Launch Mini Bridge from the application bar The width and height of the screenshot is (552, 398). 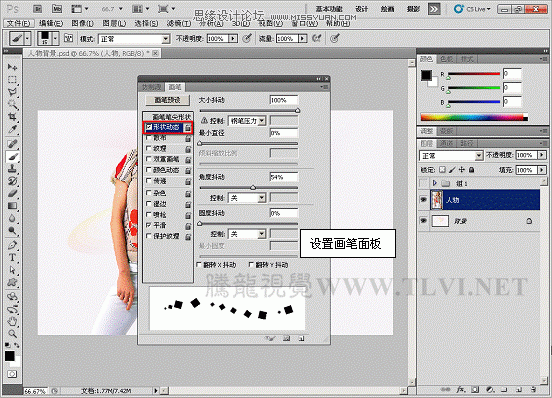click(x=57, y=9)
